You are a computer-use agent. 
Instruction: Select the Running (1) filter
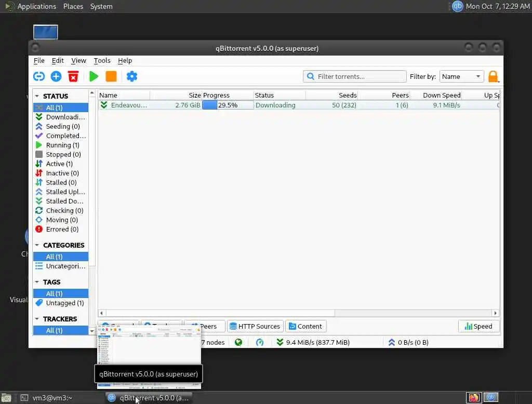(61, 145)
